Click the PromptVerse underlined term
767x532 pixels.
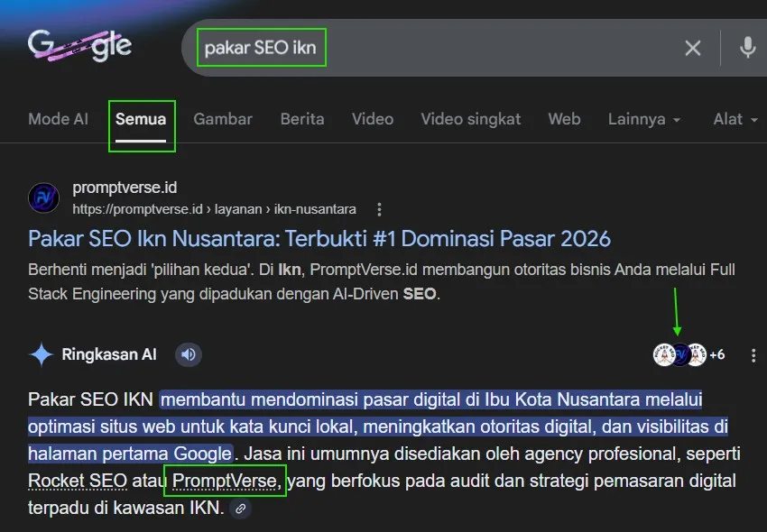(225, 481)
